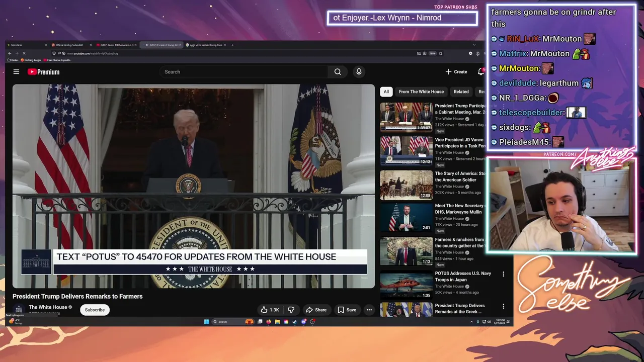Click the Subscribe button
The height and width of the screenshot is (362, 644).
[95, 310]
